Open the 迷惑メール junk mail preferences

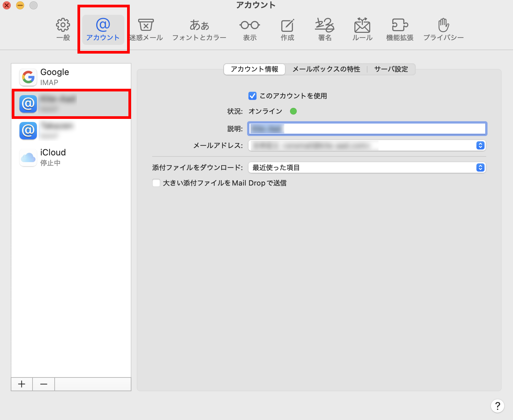(x=146, y=29)
